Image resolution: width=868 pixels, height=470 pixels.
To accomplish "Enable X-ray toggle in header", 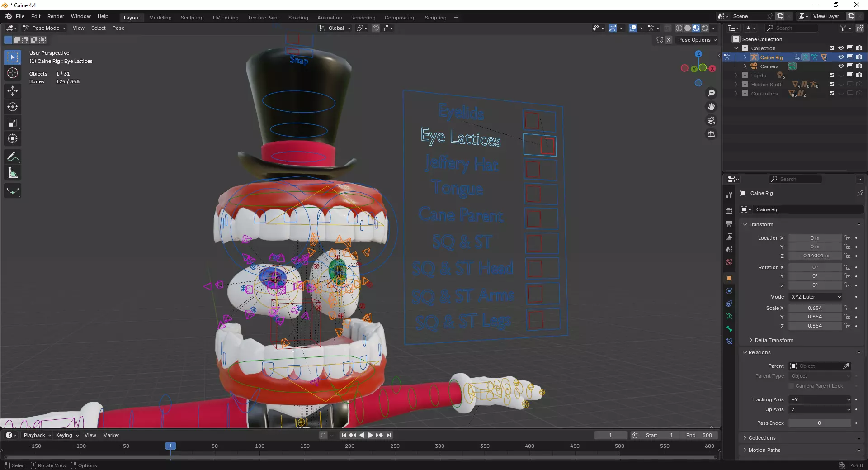I will pos(668,28).
